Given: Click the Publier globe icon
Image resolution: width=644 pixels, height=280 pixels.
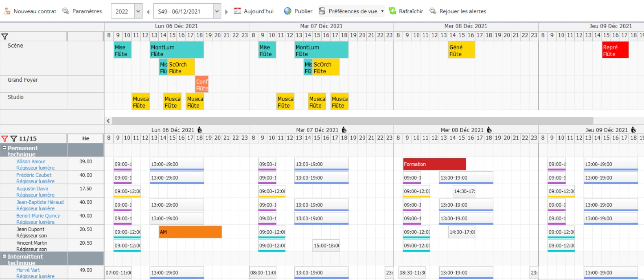Looking at the screenshot, I should click(288, 11).
